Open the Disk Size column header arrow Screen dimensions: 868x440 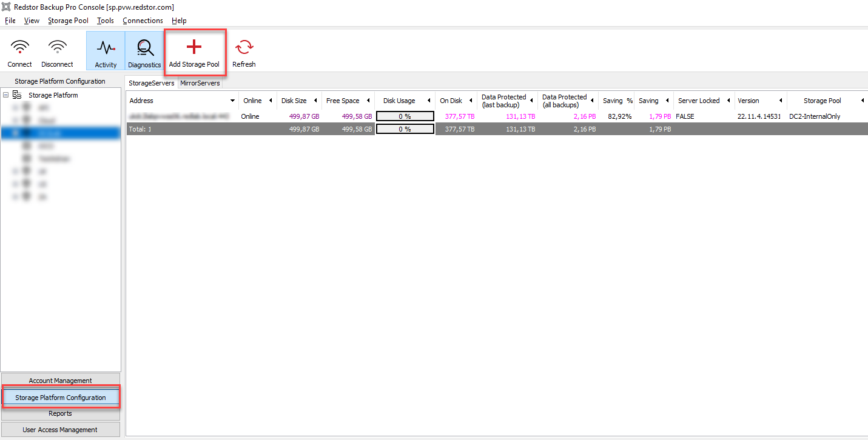[x=315, y=101]
